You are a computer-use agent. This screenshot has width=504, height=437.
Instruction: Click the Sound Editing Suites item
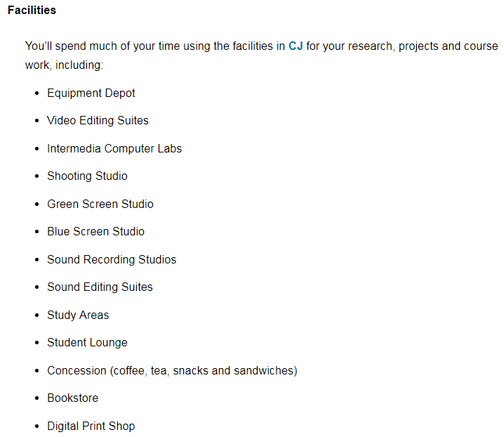click(100, 287)
